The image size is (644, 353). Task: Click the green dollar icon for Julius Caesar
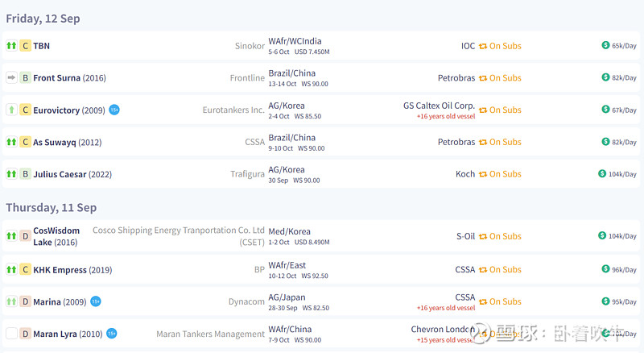(603, 173)
